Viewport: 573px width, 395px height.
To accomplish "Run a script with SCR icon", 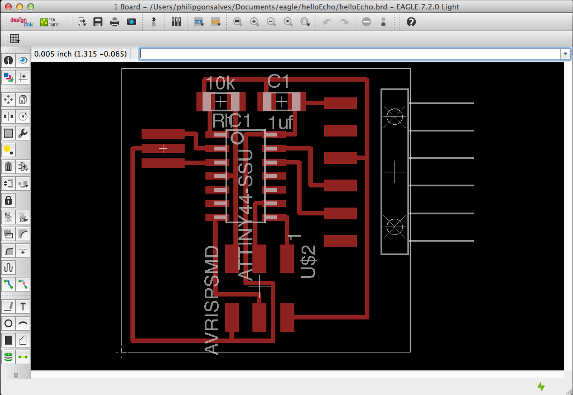I will (199, 22).
